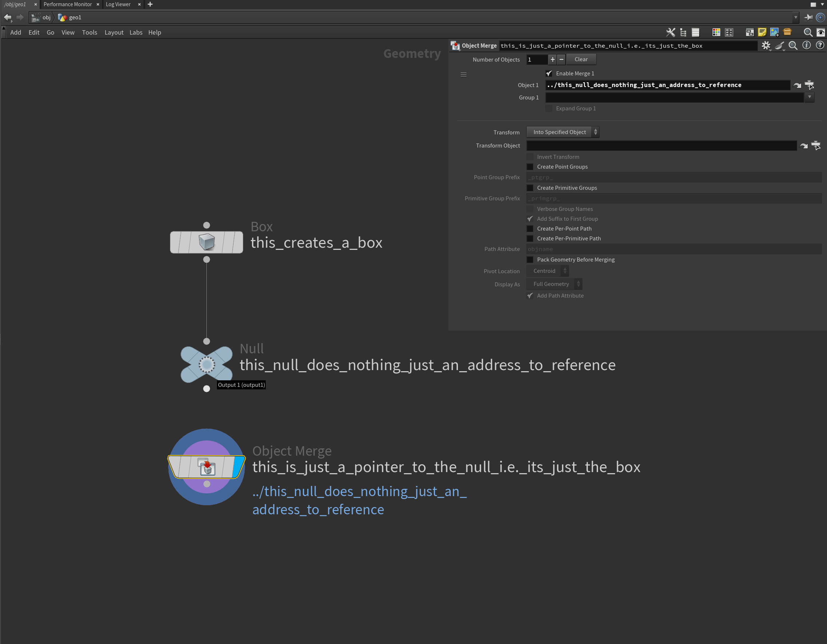This screenshot has width=827, height=644.
Task: Toggle Pack Geometry Before Merging
Action: 530,259
